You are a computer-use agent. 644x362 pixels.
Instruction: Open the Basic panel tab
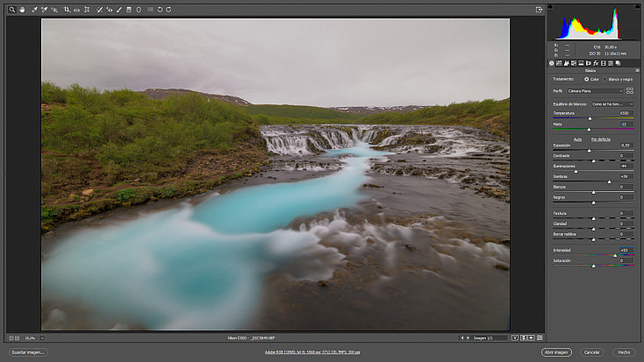[552, 63]
